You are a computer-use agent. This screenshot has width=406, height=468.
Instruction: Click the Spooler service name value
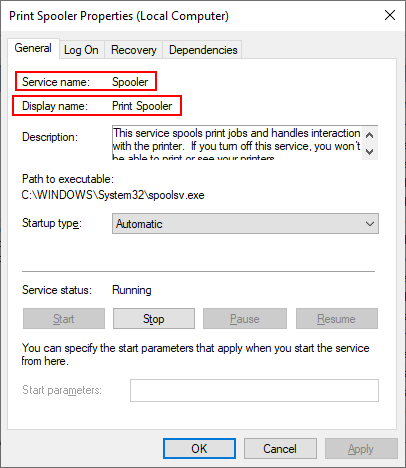(x=130, y=82)
